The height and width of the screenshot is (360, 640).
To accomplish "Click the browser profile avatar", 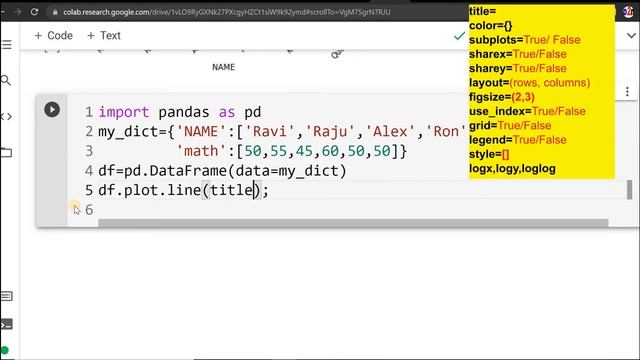I will click(x=628, y=12).
